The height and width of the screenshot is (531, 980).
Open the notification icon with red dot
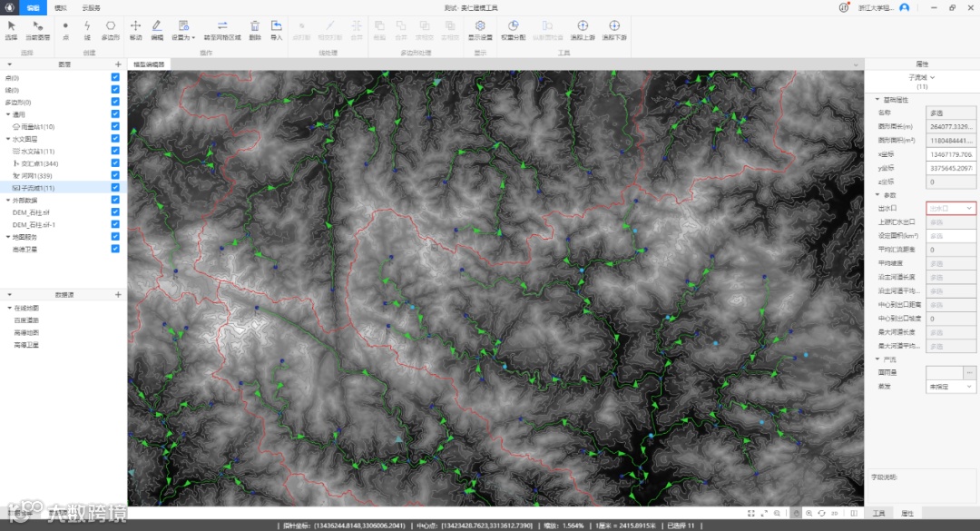[844, 7]
